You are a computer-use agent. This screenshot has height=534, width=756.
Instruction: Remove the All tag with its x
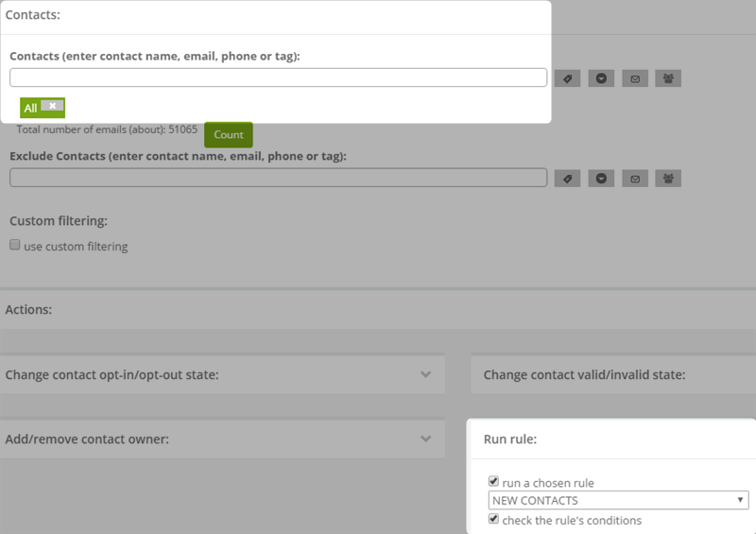click(53, 105)
